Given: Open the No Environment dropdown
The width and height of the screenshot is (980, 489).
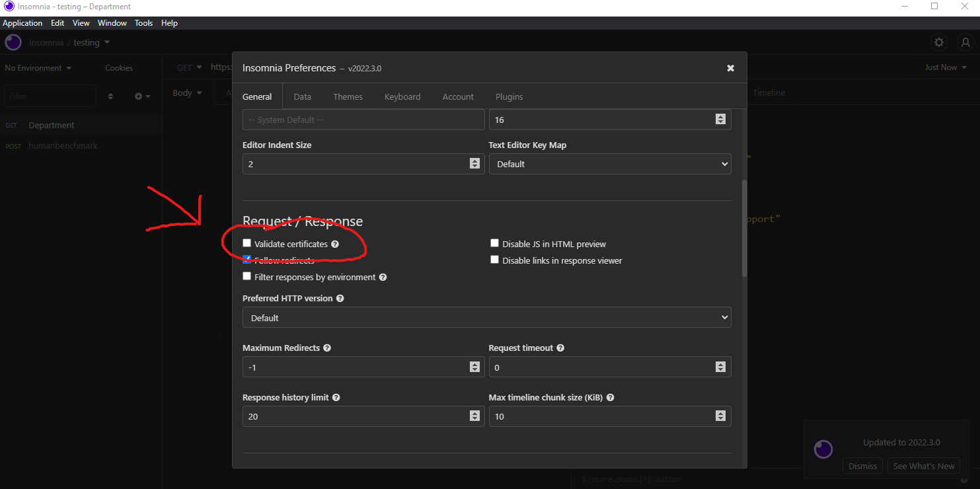Looking at the screenshot, I should tap(38, 68).
